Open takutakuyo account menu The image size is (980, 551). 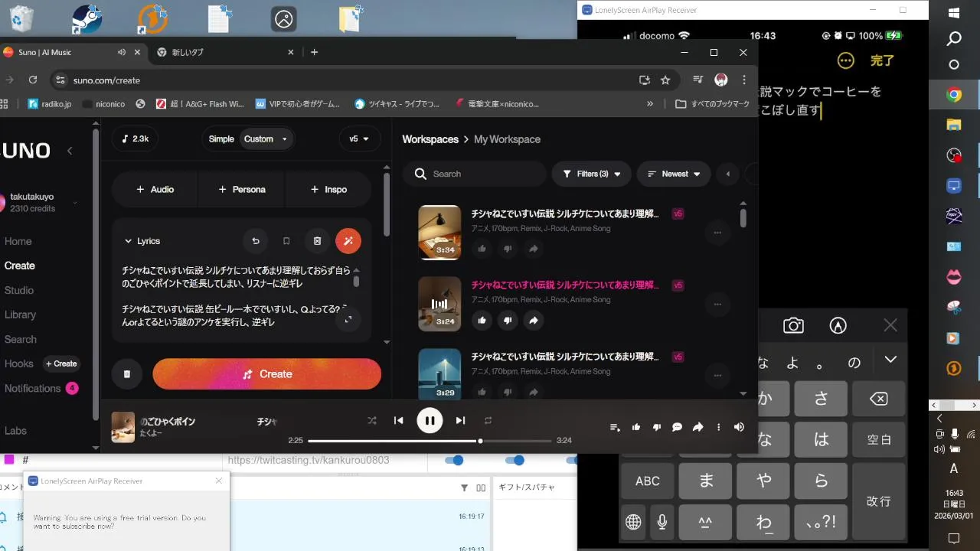click(38, 202)
